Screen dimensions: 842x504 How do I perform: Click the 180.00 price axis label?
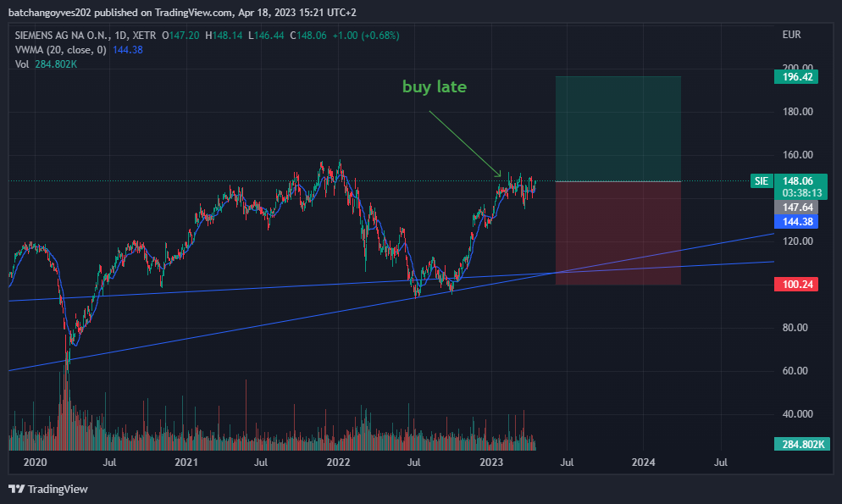(797, 112)
